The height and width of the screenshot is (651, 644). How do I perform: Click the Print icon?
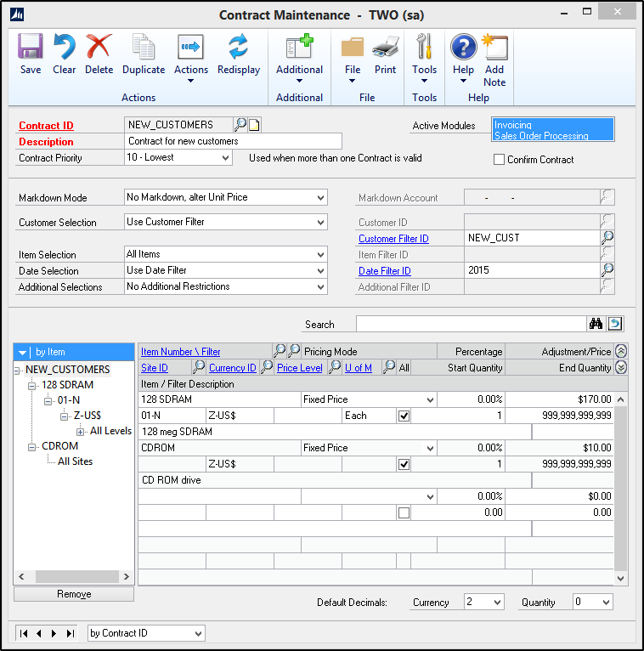pos(385,46)
